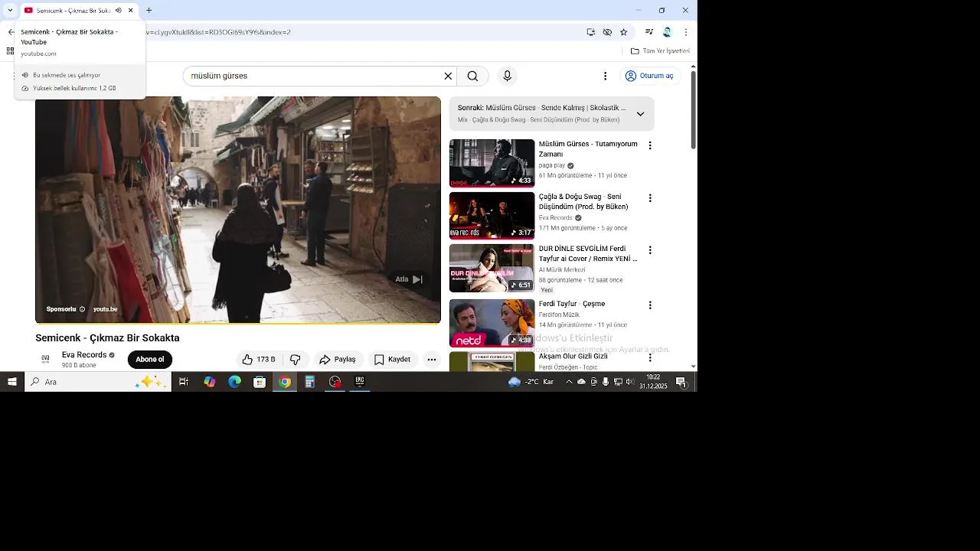Click the Eva Records channel avatar
Screen dimensions: 980x551
point(45,359)
